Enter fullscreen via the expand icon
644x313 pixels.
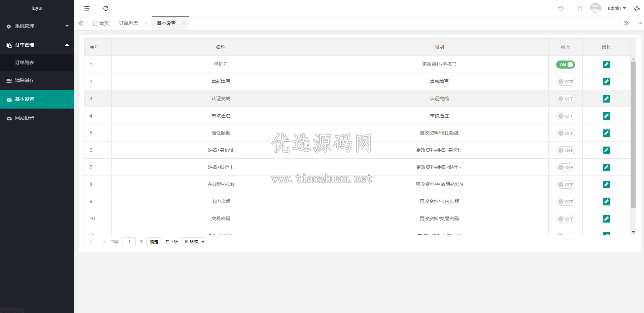580,8
